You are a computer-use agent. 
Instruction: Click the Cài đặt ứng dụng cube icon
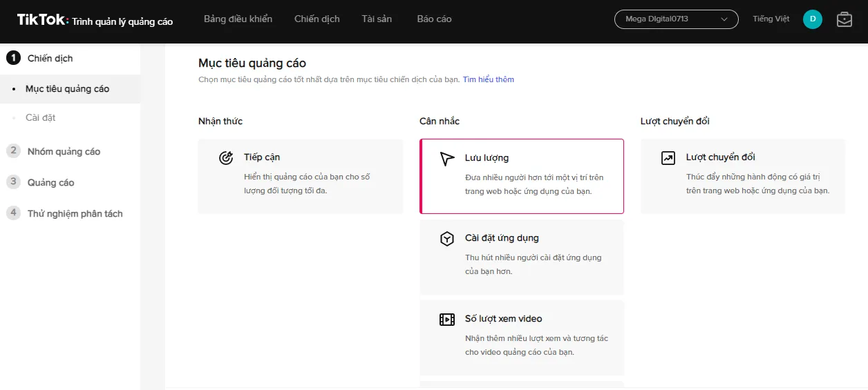(447, 239)
